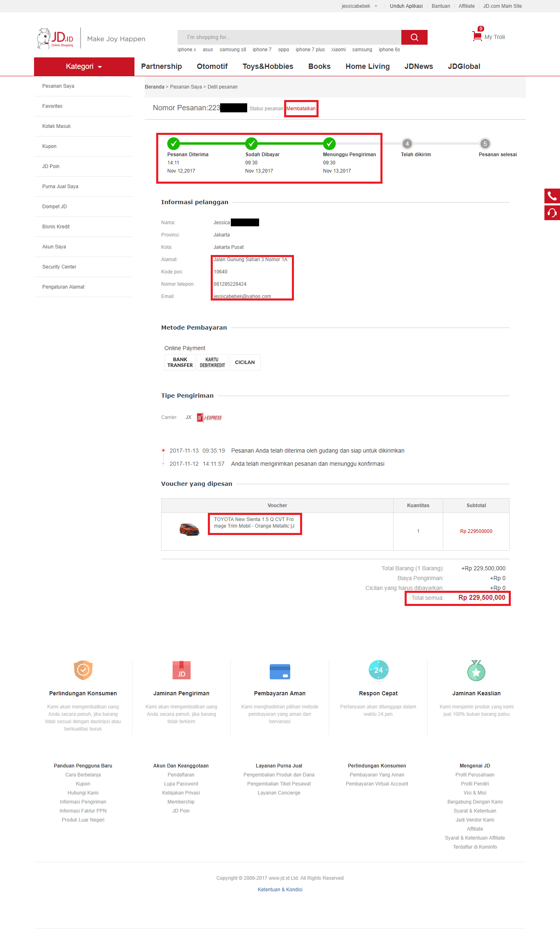Open Kupon in the sidebar
Screen dimensions: 560x929
click(x=49, y=146)
